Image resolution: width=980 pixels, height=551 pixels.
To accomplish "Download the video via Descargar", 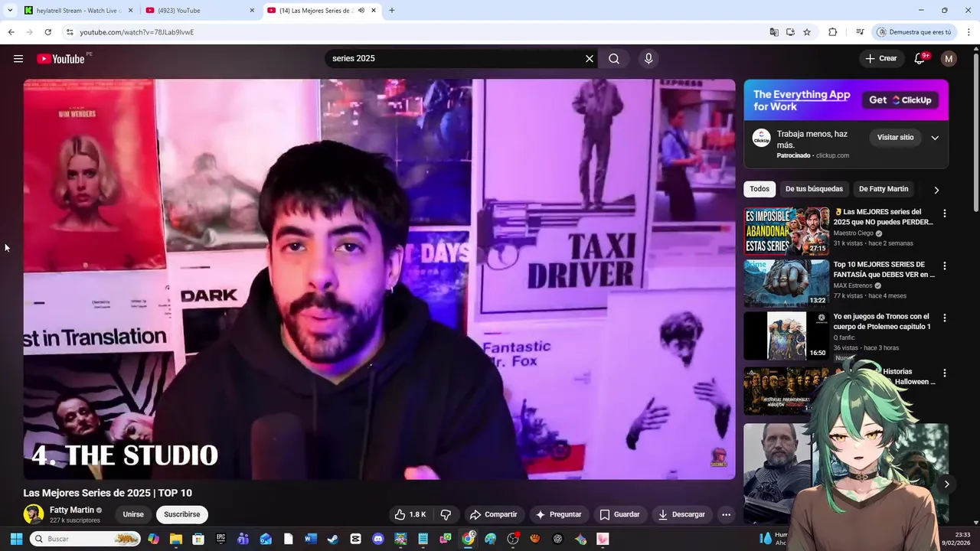I will pyautogui.click(x=681, y=514).
